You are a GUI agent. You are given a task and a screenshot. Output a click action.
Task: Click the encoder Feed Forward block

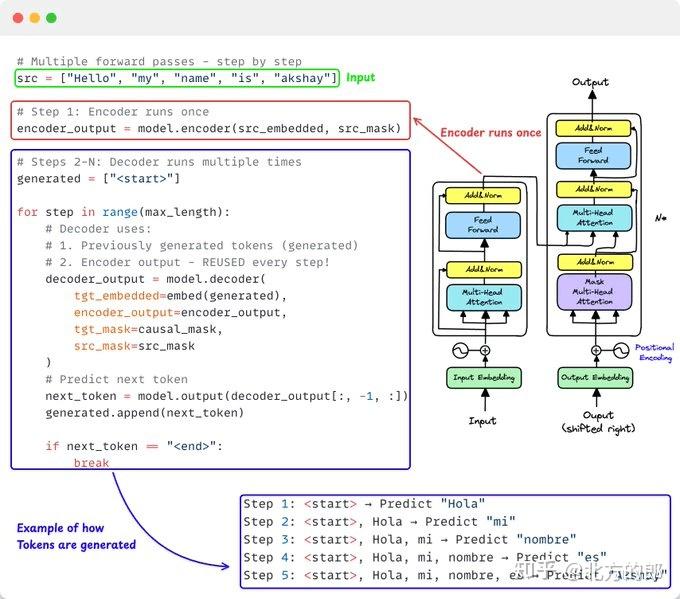click(483, 225)
